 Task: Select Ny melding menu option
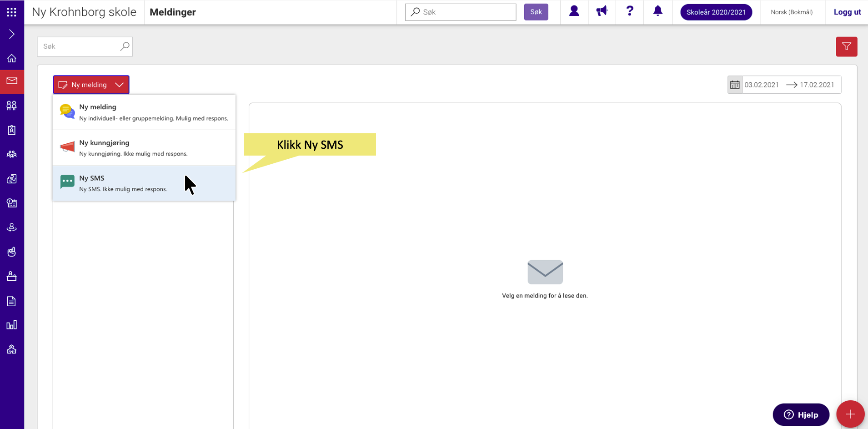(x=144, y=112)
